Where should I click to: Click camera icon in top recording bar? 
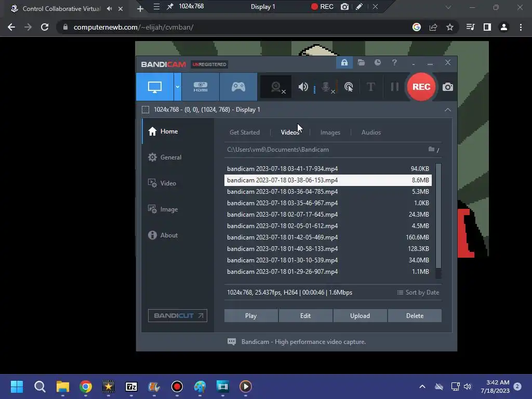344,6
